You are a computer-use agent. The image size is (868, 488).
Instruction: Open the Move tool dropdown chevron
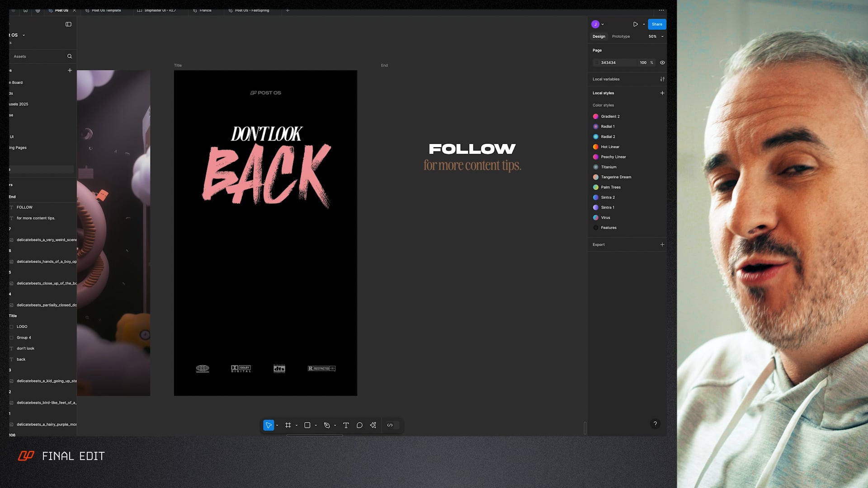[x=278, y=425]
